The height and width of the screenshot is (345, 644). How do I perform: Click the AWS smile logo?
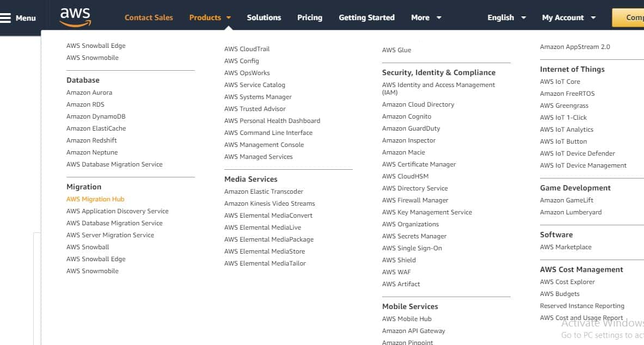pos(75,17)
